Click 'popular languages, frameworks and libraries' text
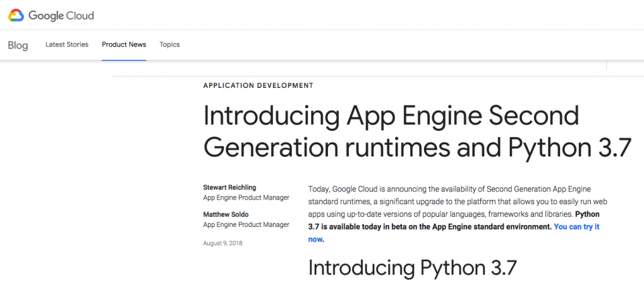This screenshot has height=282, width=644. [x=498, y=214]
